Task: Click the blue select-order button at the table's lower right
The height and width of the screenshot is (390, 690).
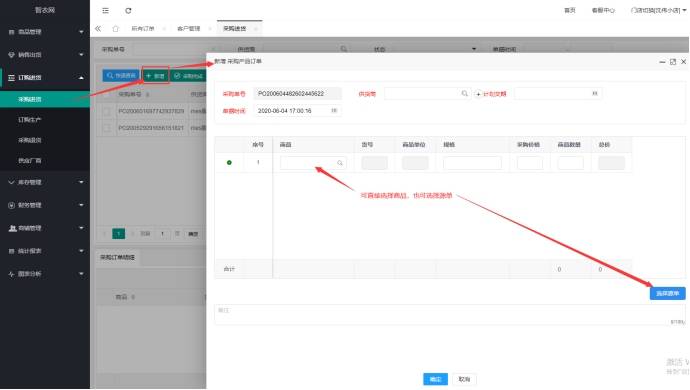Action: point(668,293)
